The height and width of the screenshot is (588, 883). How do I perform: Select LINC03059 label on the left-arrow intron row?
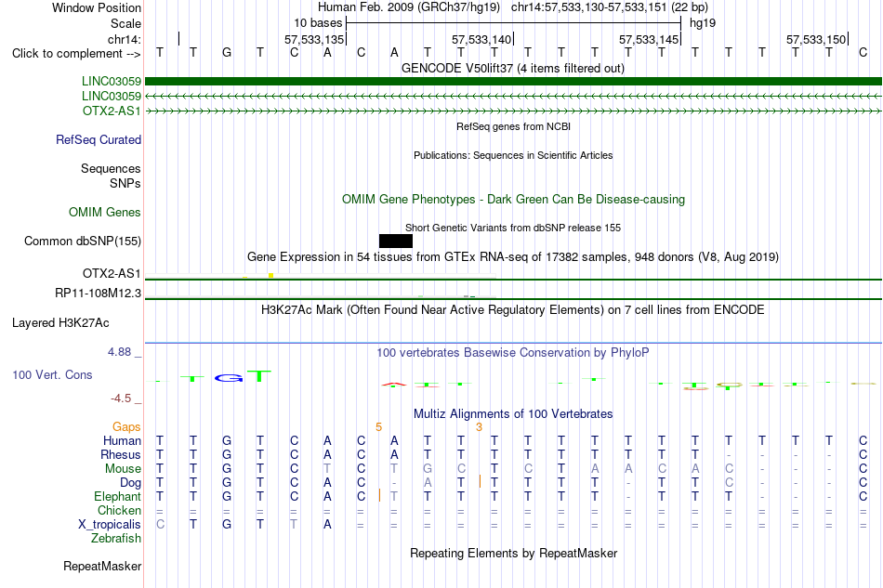coord(111,97)
